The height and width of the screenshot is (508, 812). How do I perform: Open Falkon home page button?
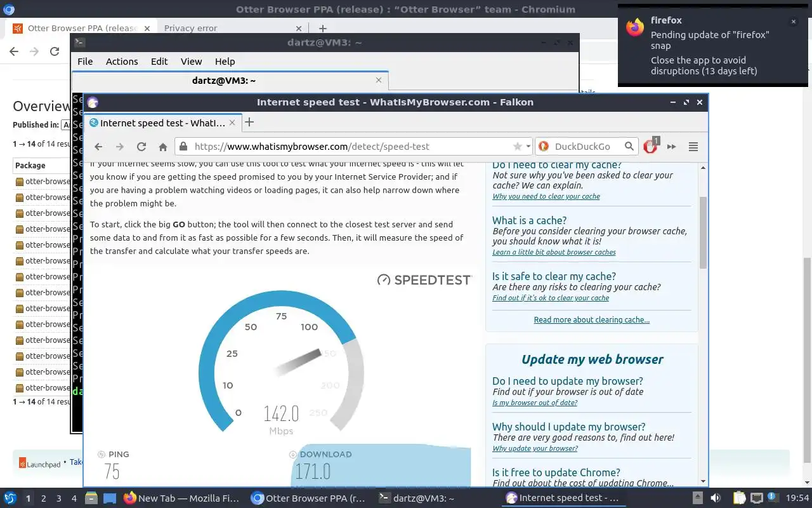163,147
